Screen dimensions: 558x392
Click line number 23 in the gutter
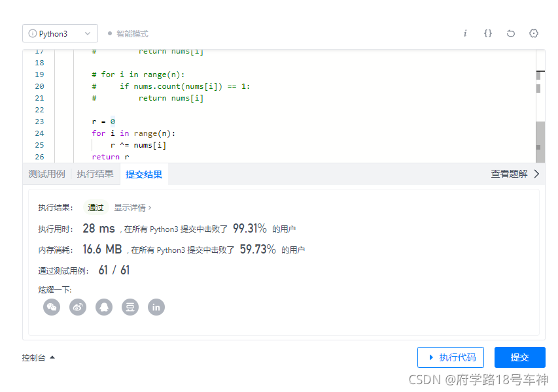tap(39, 122)
